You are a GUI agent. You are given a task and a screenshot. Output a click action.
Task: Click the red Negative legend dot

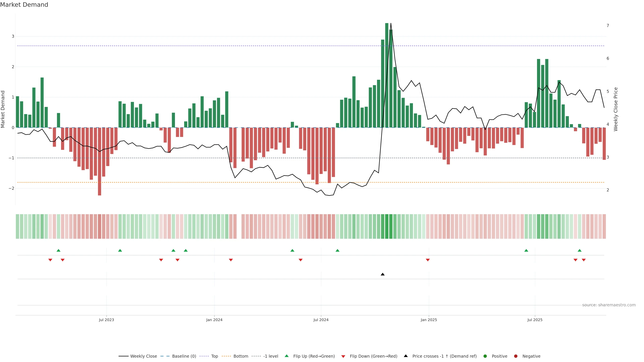point(516,356)
